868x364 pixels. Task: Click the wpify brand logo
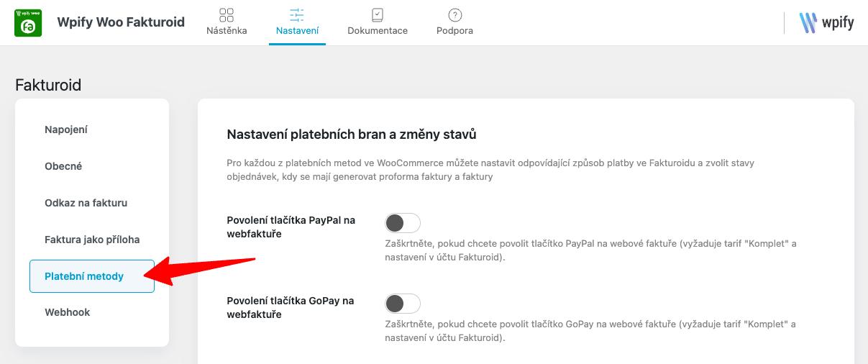(x=826, y=22)
